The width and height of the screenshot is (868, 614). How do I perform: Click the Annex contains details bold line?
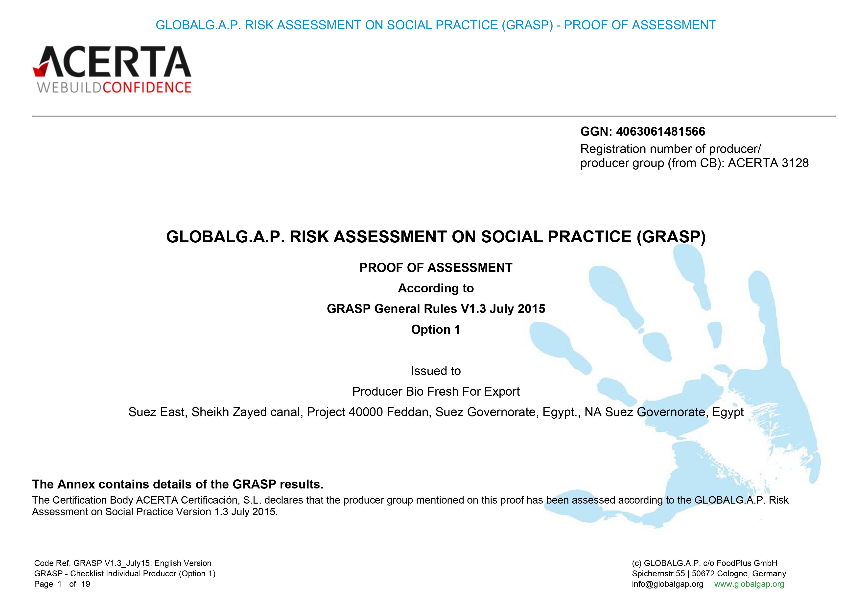coord(178,484)
